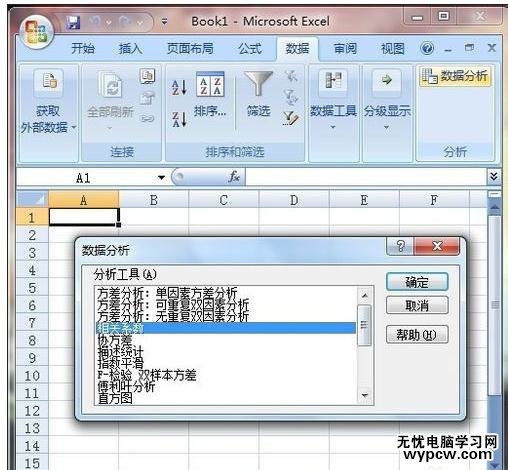This screenshot has height=470, width=508.
Task: Close the 数据分析 dialog
Action: pos(437,247)
